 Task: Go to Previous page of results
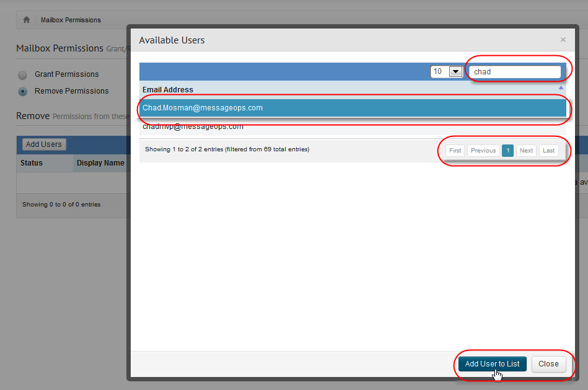pos(483,151)
